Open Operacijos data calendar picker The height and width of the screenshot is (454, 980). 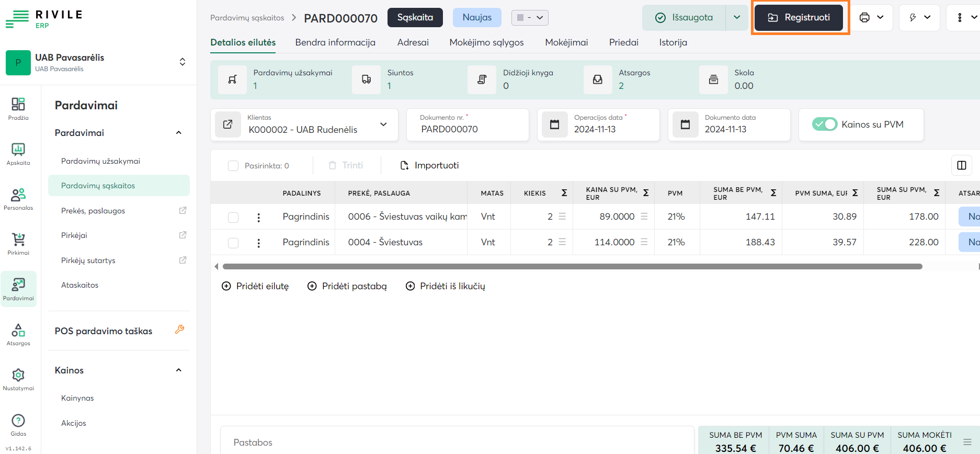[555, 124]
